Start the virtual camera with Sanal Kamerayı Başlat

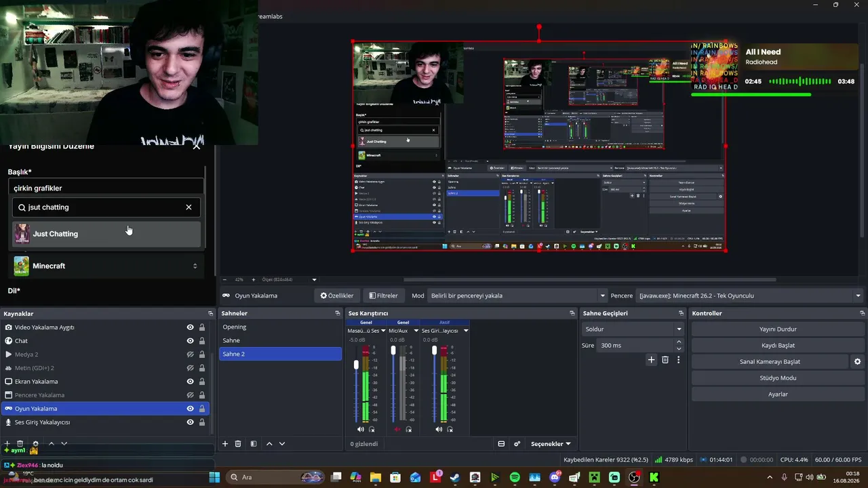[770, 362]
